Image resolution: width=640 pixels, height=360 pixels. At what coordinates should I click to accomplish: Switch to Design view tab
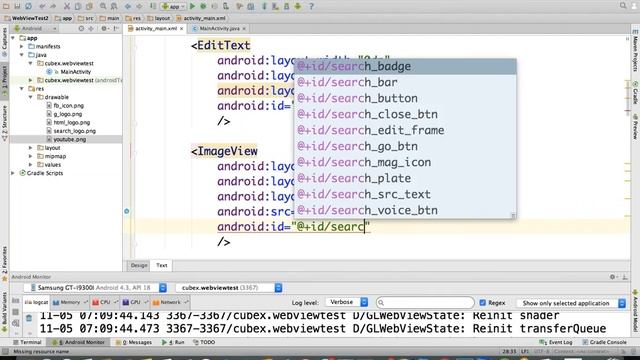tap(139, 265)
